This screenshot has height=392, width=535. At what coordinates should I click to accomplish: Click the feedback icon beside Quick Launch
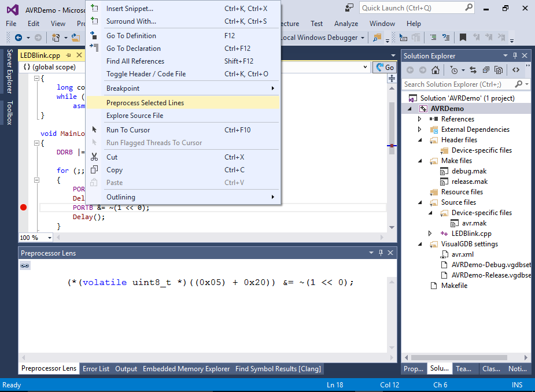point(349,8)
